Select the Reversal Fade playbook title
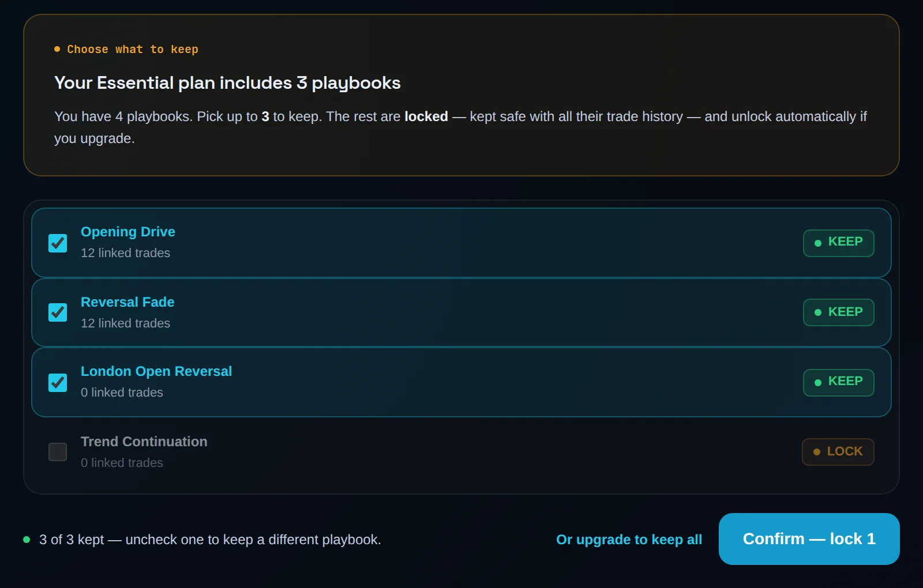Screen dimensions: 923x588 point(127,302)
